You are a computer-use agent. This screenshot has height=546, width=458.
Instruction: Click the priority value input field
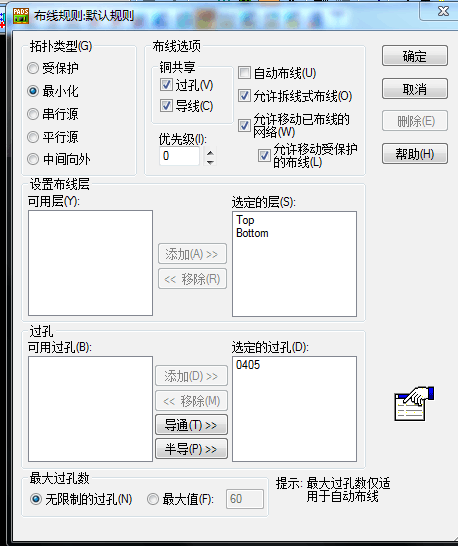pos(179,156)
